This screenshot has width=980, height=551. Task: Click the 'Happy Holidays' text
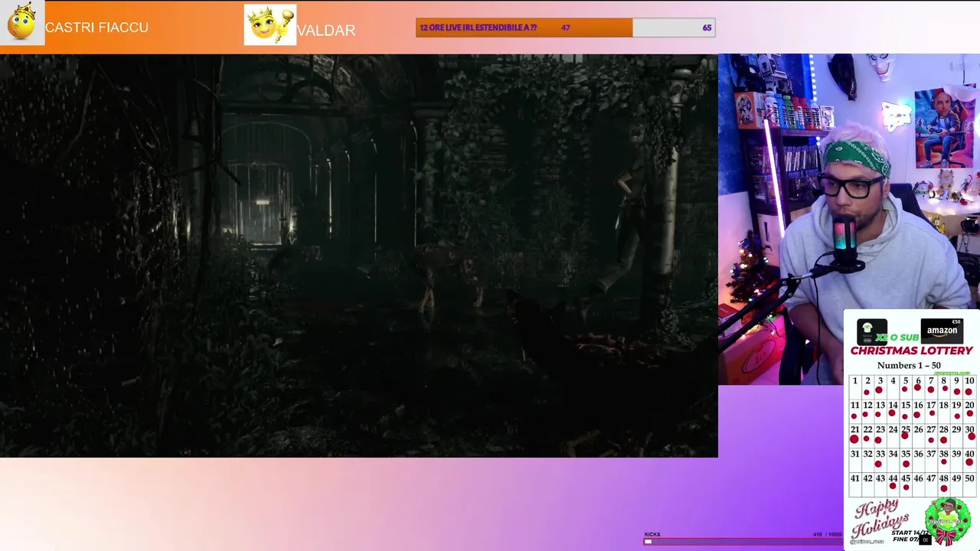pos(880,520)
